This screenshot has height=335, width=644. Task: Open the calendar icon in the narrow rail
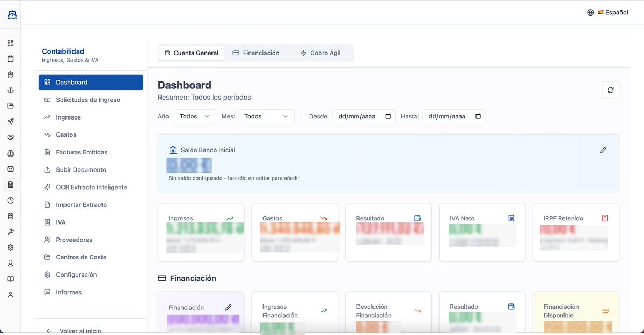pyautogui.click(x=11, y=59)
